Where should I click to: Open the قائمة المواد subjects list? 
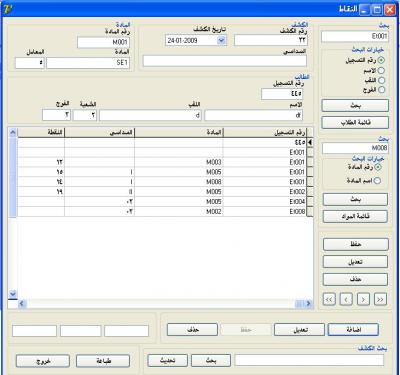pyautogui.click(x=355, y=217)
